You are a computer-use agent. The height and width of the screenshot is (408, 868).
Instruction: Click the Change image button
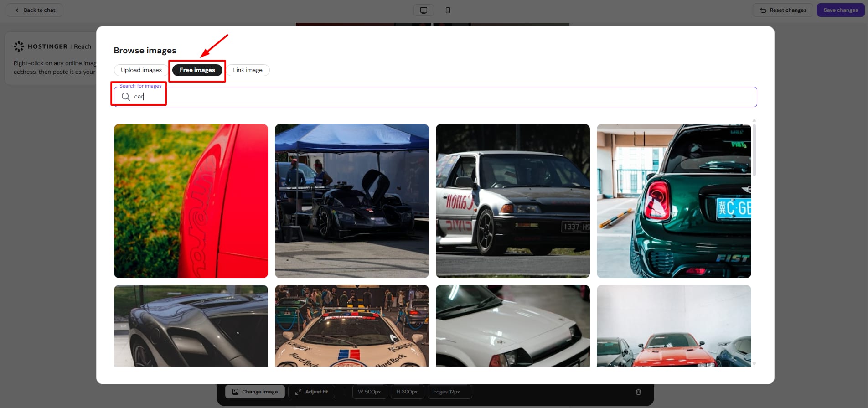tap(255, 392)
